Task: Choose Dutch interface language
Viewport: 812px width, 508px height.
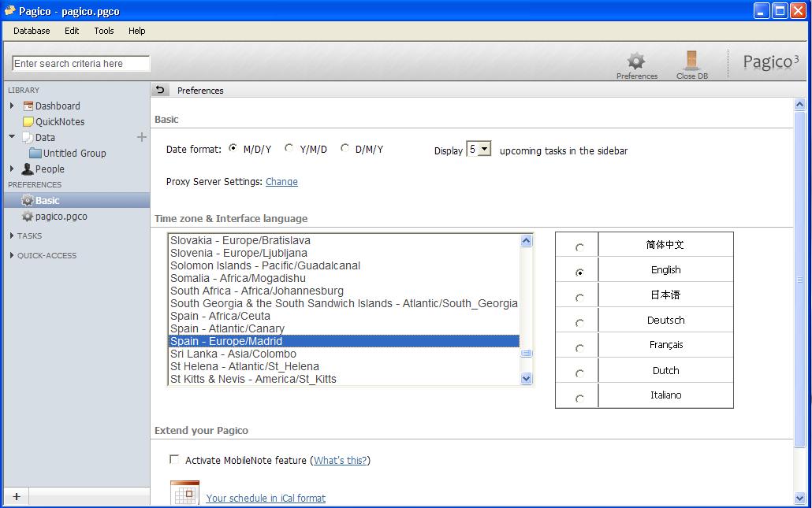Action: tap(579, 373)
